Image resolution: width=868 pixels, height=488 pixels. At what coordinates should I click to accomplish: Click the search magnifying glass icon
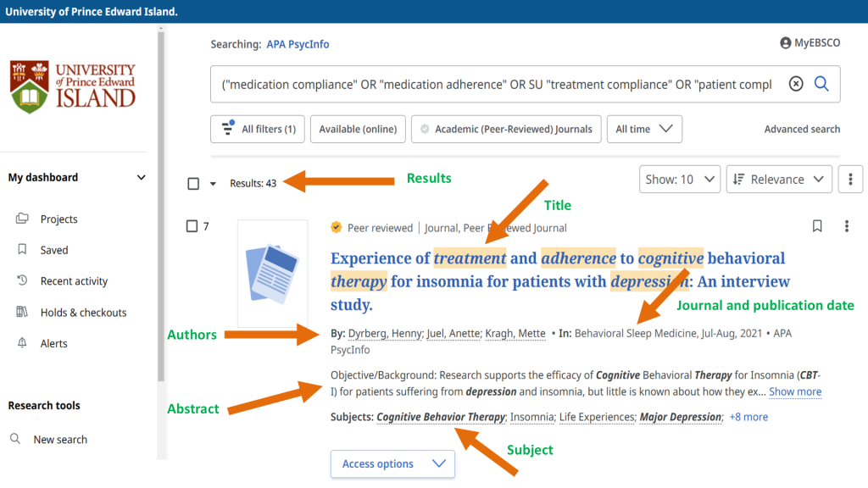point(821,84)
